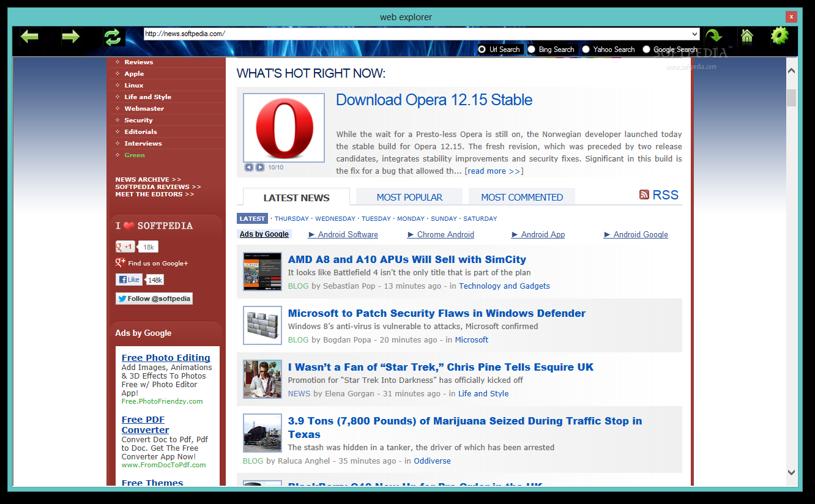The height and width of the screenshot is (504, 815).
Task: Click the Opera logo thumbnail
Action: coord(284,127)
